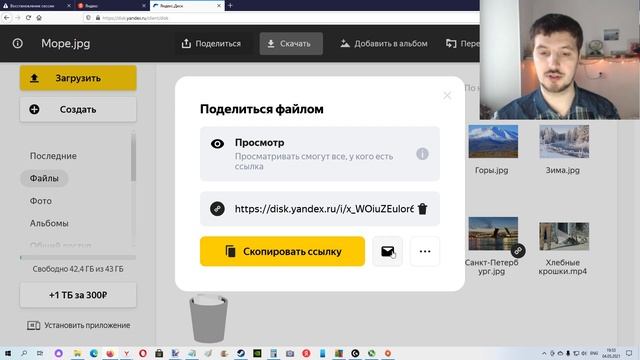Reload the page with refresh icon
Screen dimensions: 640x360
click(x=28, y=18)
